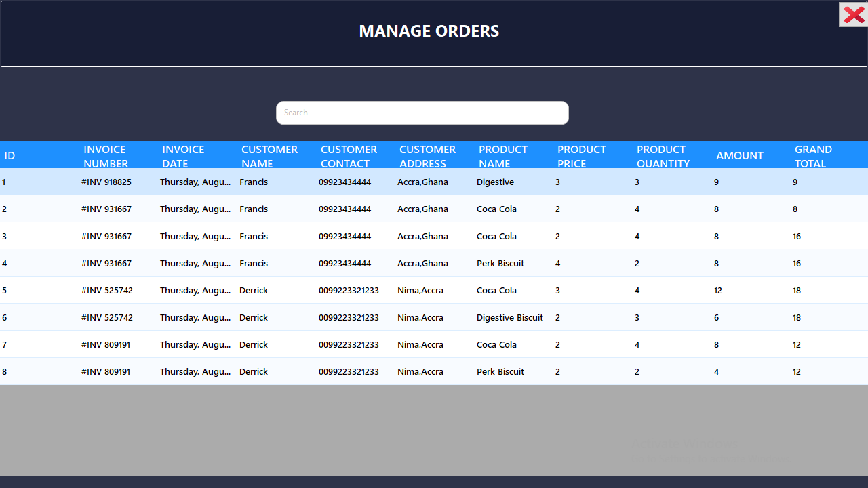Screen dimensions: 868x488
Task: Click the PRODUCT PRICE column header
Action: point(582,155)
